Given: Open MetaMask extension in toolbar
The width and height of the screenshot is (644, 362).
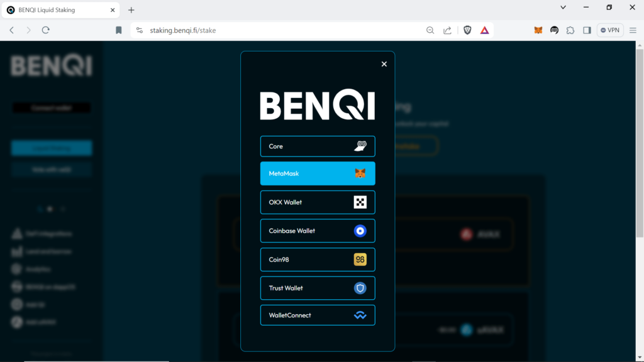Looking at the screenshot, I should pos(538,30).
